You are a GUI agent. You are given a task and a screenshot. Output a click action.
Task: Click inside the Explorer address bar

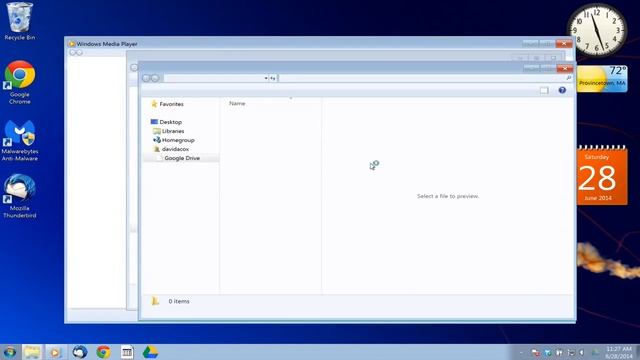[213, 78]
